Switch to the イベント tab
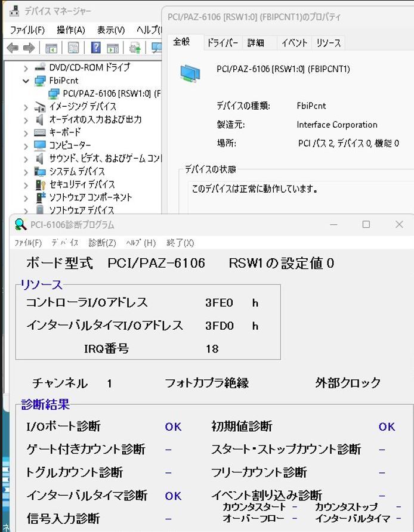 pos(294,43)
